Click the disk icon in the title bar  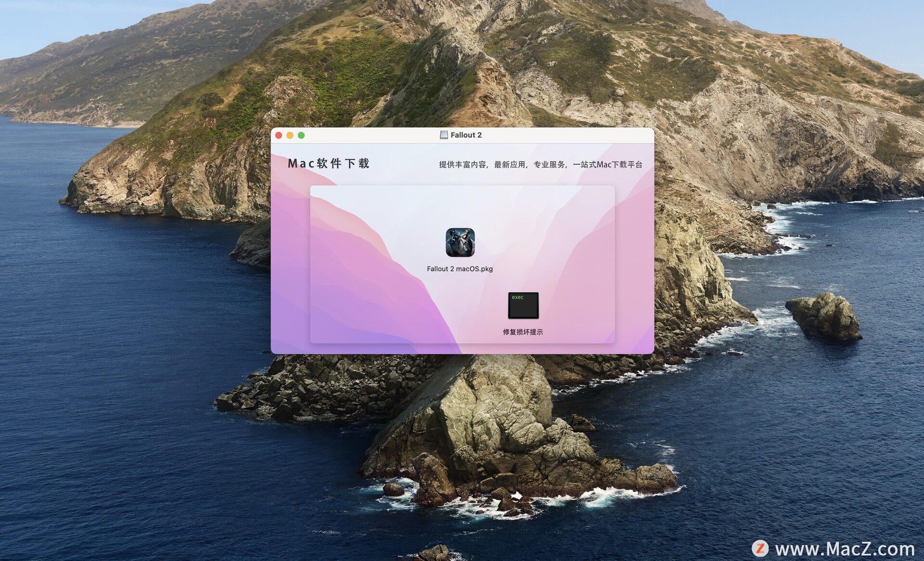click(444, 135)
